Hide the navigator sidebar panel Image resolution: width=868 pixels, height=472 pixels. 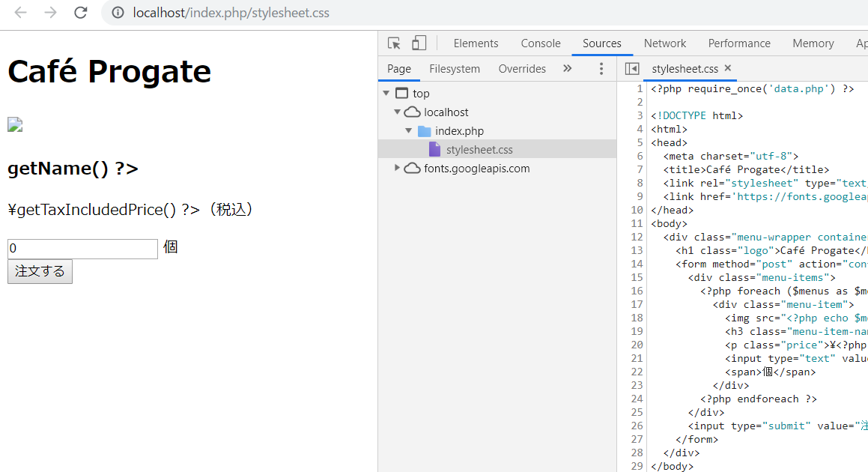632,68
